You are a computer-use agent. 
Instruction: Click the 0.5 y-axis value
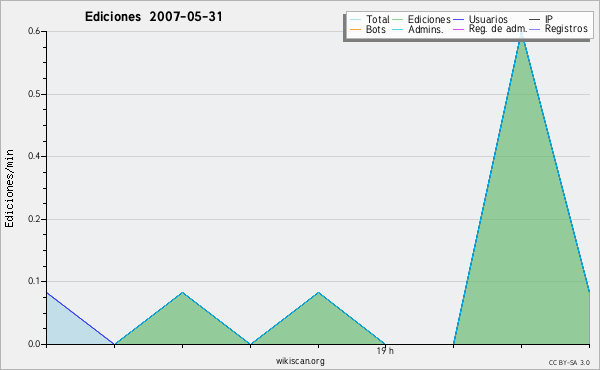[x=34, y=94]
